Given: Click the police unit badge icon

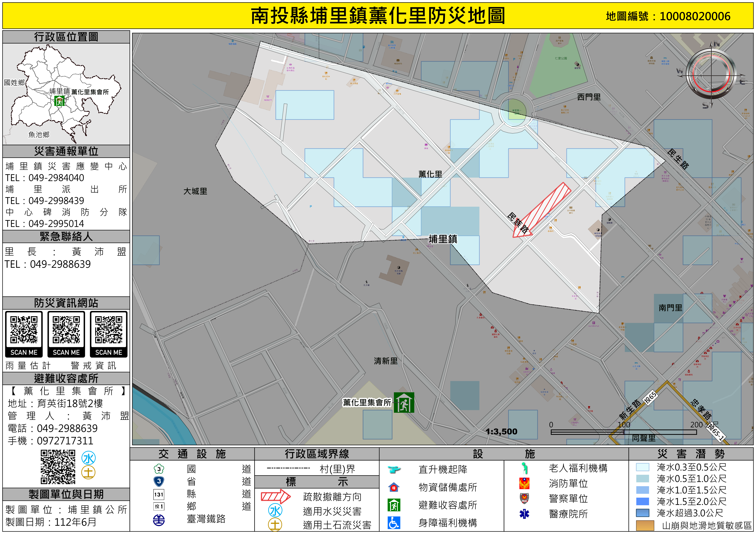Looking at the screenshot, I should click(x=524, y=498).
